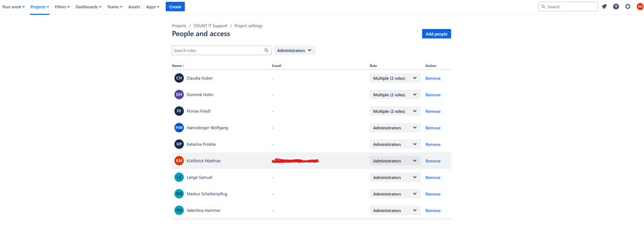
Task: Open the Dashboards menu
Action: click(88, 7)
